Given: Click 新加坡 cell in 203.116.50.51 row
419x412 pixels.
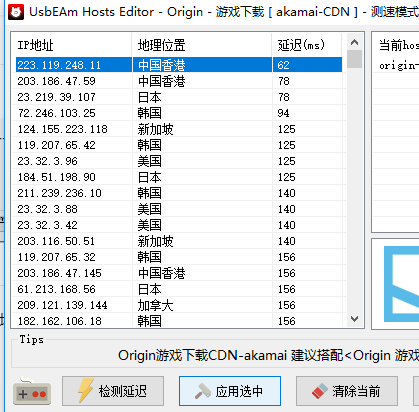Looking at the screenshot, I should click(156, 241).
